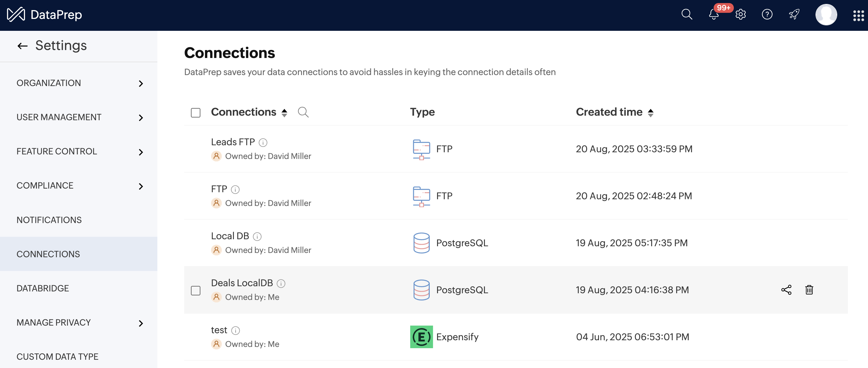
Task: Delete the Deals LocalDB connection
Action: tap(809, 290)
